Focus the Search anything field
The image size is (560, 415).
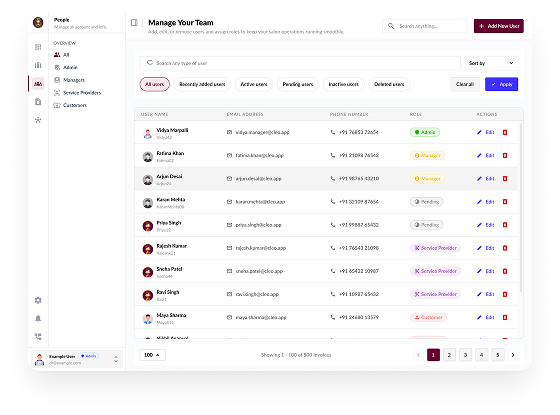425,26
